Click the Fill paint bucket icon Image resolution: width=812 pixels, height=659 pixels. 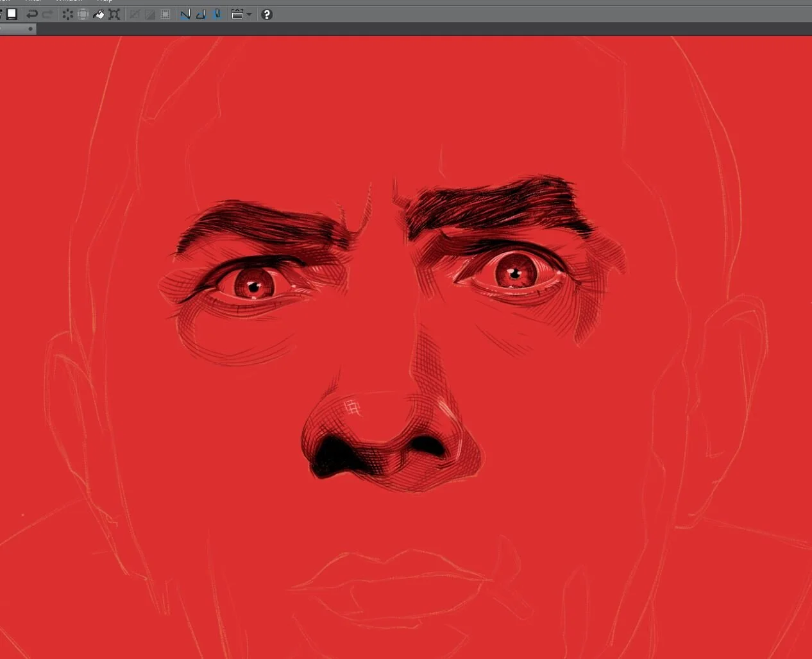coord(99,14)
